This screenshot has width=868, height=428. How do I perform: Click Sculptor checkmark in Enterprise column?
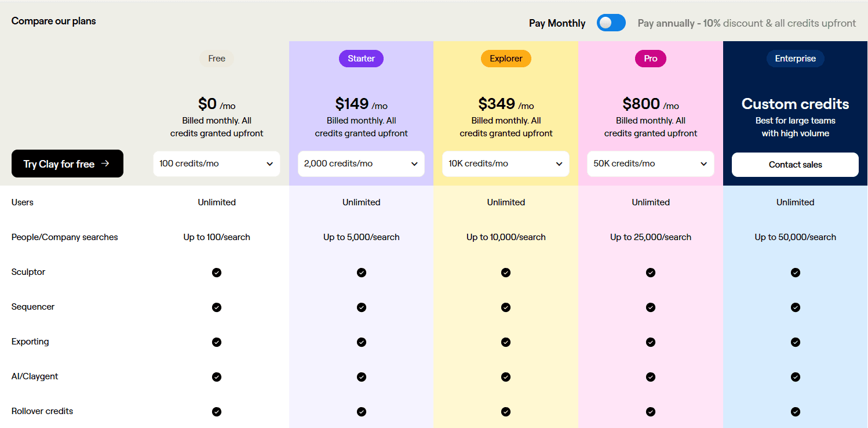[x=796, y=273]
